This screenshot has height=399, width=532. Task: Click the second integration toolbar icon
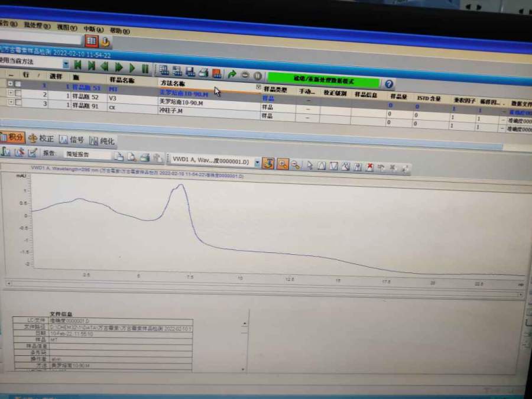pos(19,153)
